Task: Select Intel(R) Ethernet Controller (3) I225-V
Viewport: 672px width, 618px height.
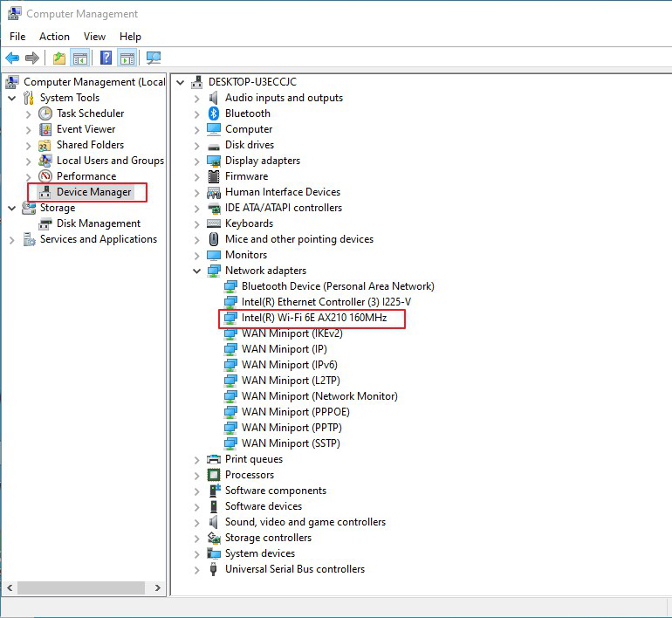Action: (x=326, y=302)
